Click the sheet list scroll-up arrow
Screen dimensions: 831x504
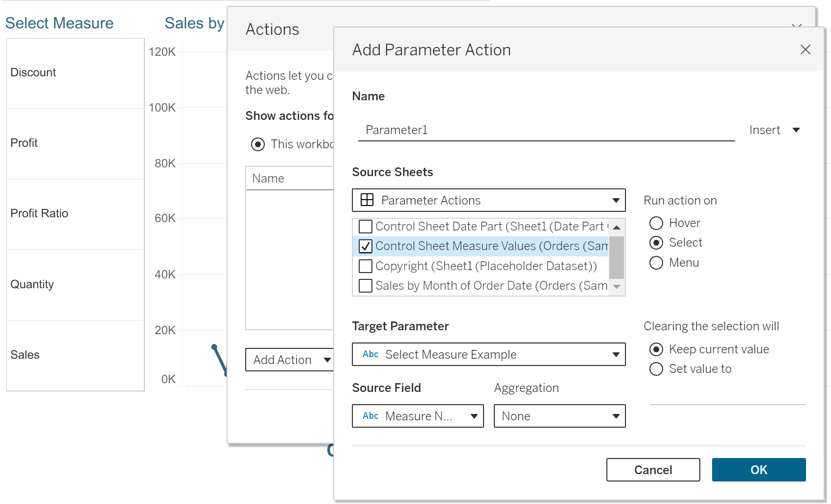617,228
